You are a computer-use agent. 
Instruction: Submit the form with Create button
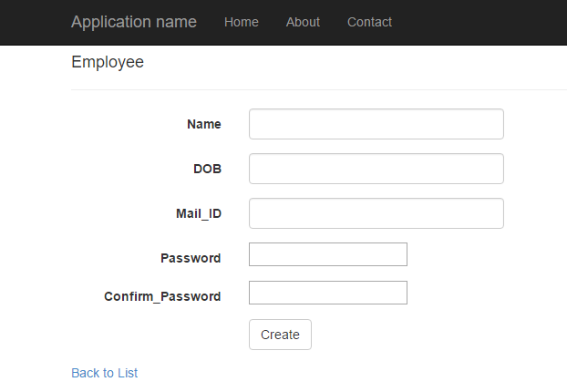pos(280,335)
